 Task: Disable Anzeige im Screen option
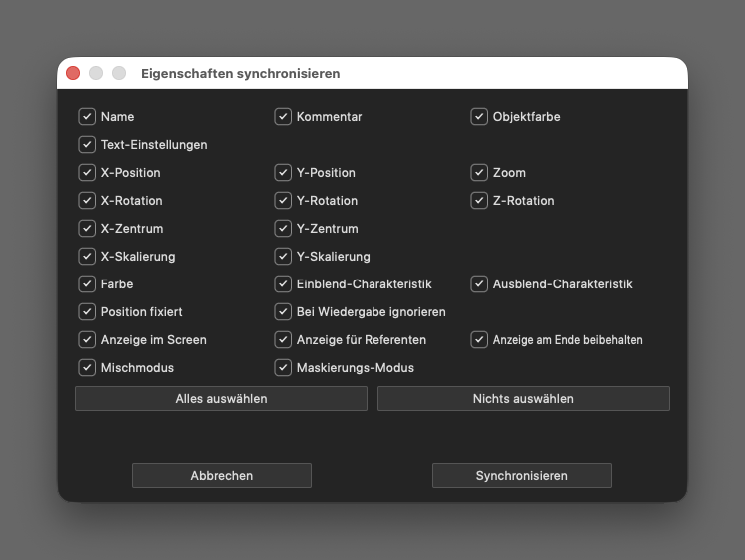[x=87, y=340]
